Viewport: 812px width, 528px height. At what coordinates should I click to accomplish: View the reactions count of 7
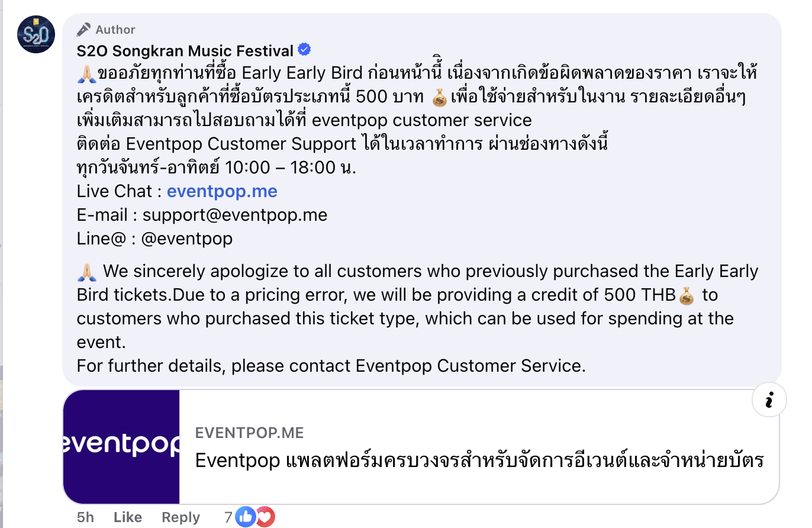pyautogui.click(x=228, y=517)
